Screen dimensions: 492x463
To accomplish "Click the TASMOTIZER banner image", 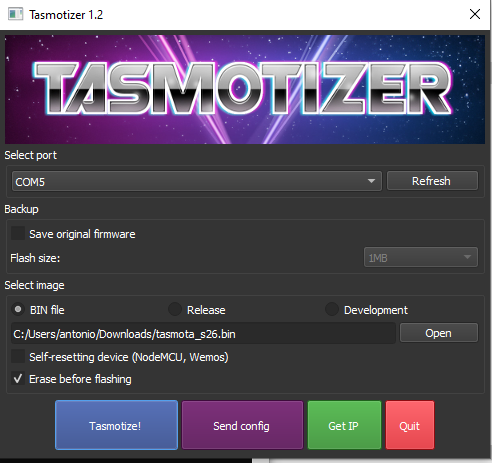I will 245,90.
